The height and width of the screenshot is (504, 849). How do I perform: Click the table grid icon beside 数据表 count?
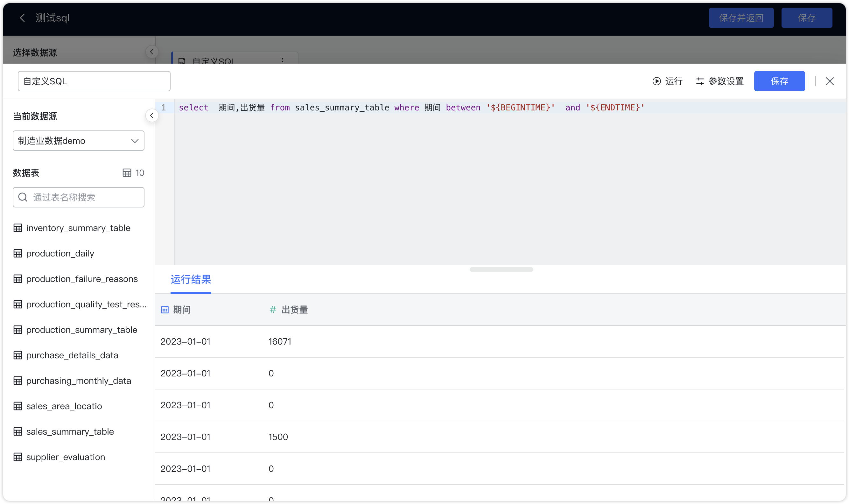coord(126,173)
